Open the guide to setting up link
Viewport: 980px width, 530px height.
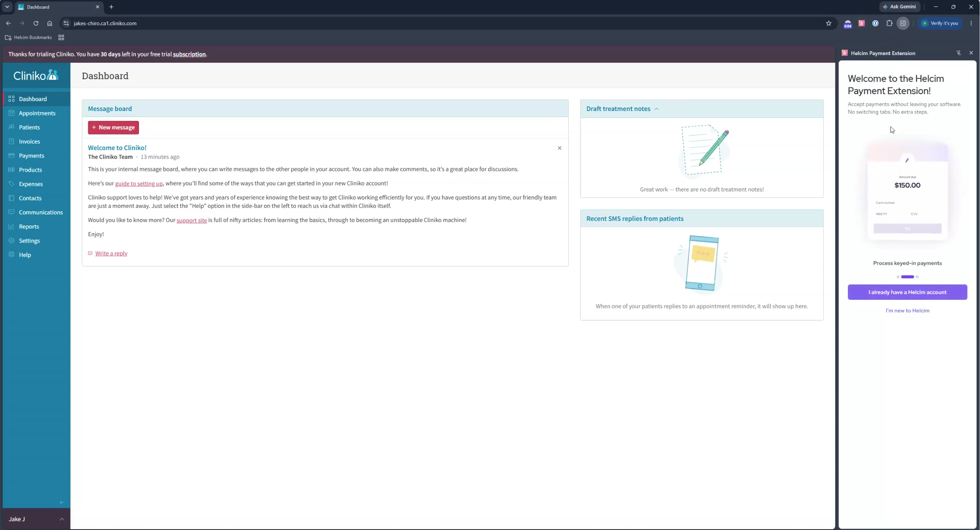tap(139, 184)
